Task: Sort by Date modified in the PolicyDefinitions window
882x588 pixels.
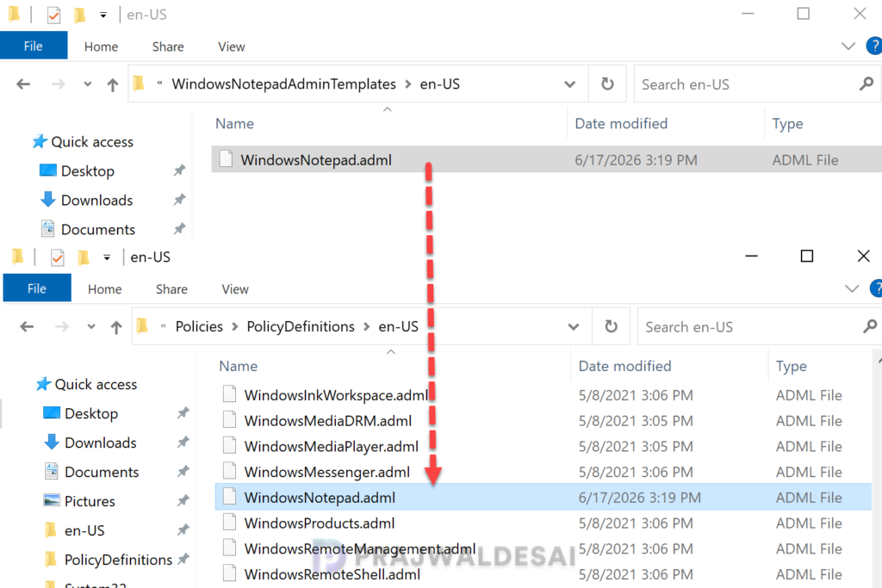Action: (x=625, y=366)
